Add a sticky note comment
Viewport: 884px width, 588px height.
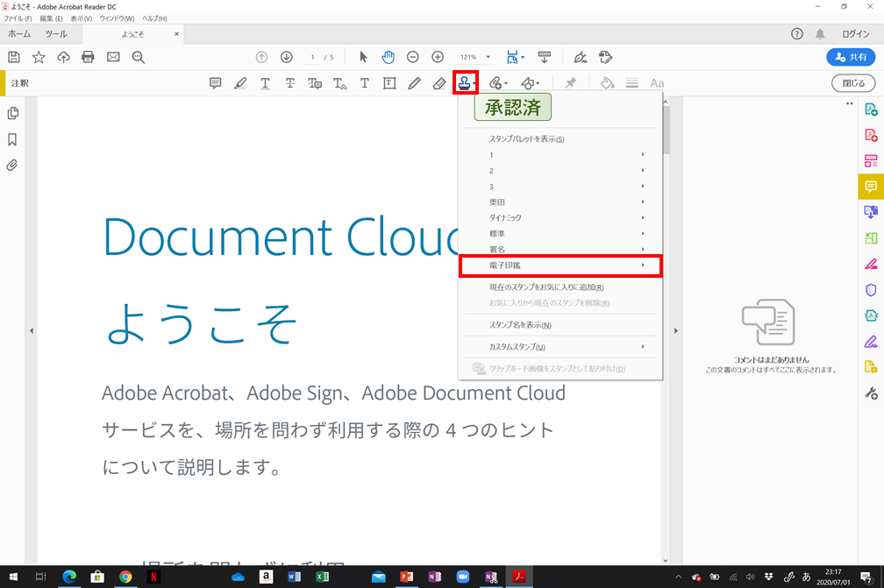[216, 83]
